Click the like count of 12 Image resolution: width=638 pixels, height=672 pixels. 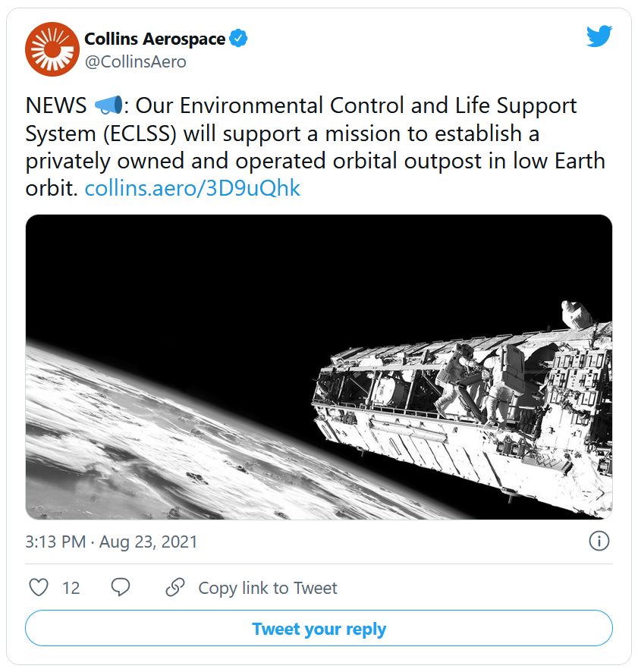tap(71, 588)
